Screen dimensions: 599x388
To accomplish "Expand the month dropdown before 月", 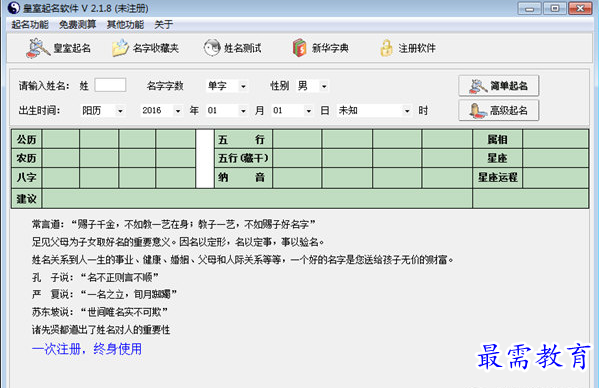I will pos(243,111).
